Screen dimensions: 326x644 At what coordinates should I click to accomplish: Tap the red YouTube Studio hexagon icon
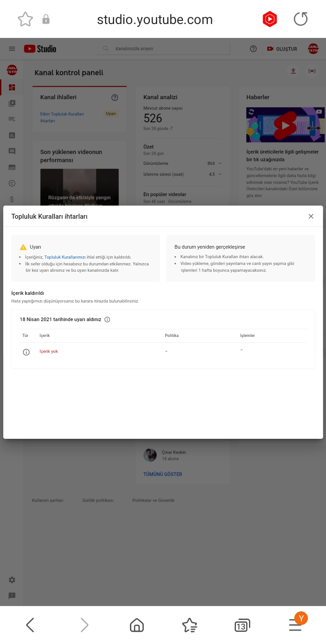[269, 19]
